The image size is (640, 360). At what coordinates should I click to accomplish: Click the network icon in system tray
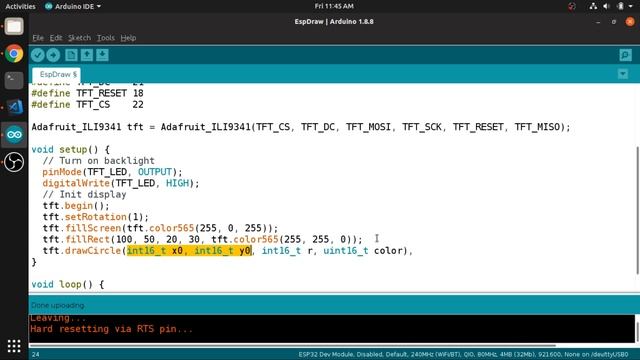593,6
